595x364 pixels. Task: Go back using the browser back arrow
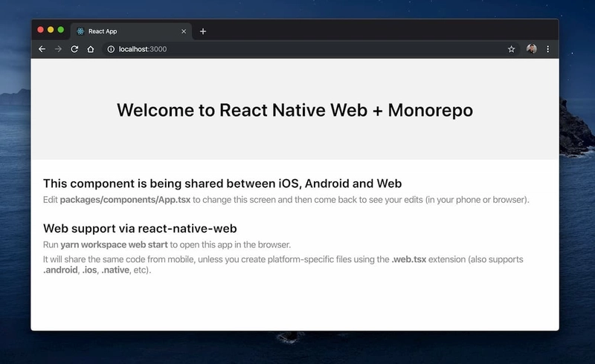(x=42, y=49)
